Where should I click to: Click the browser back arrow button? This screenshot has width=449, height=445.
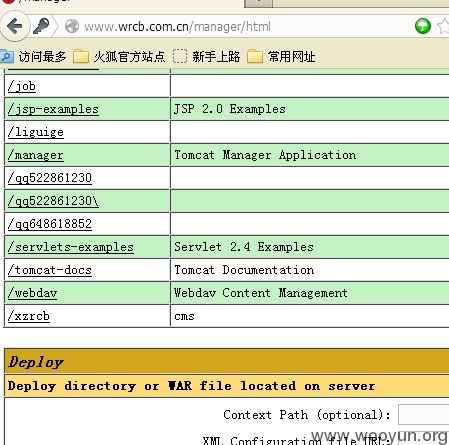(x=15, y=26)
